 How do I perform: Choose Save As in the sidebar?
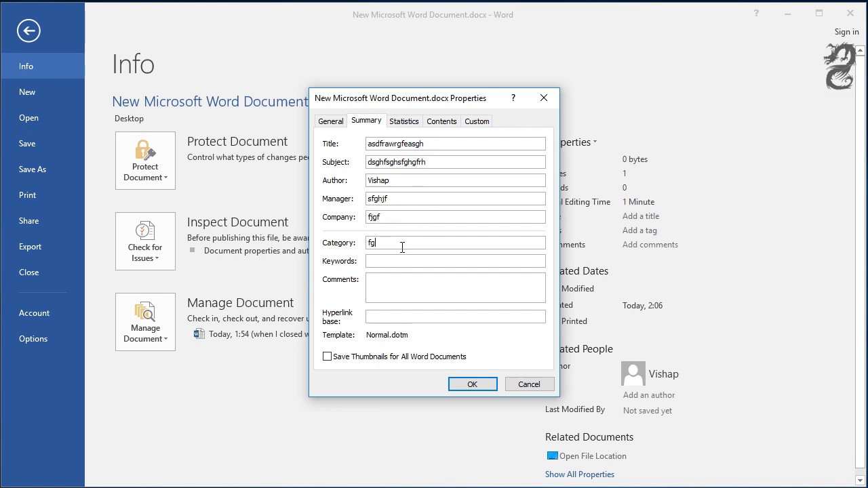[43, 169]
